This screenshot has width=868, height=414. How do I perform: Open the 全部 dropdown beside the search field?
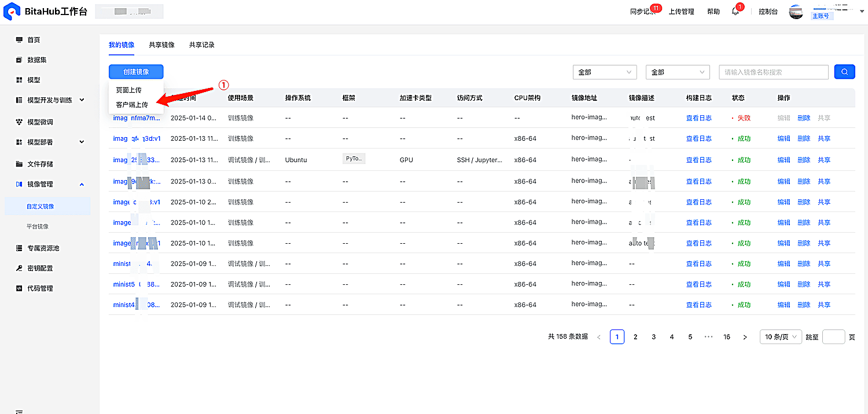point(678,72)
